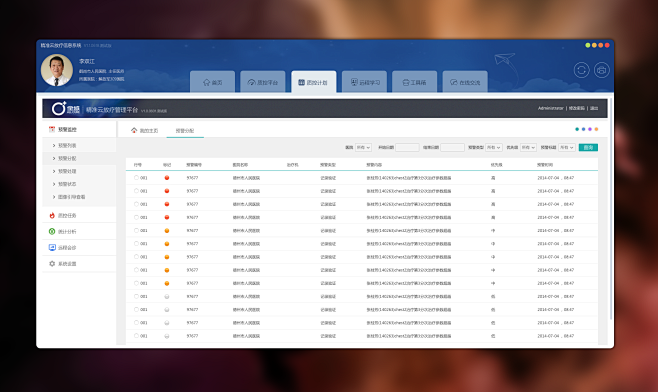Click the calendar icon on 质控计划 tab

click(301, 82)
